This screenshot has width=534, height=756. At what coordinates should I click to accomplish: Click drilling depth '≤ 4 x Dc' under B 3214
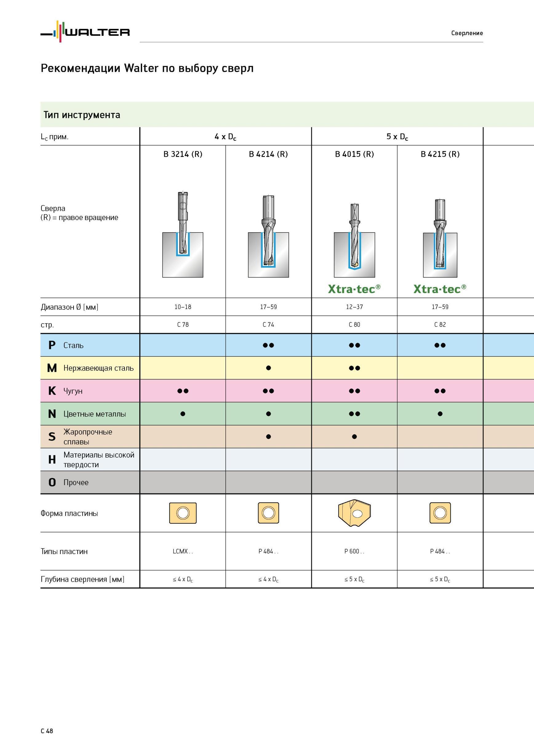183,580
